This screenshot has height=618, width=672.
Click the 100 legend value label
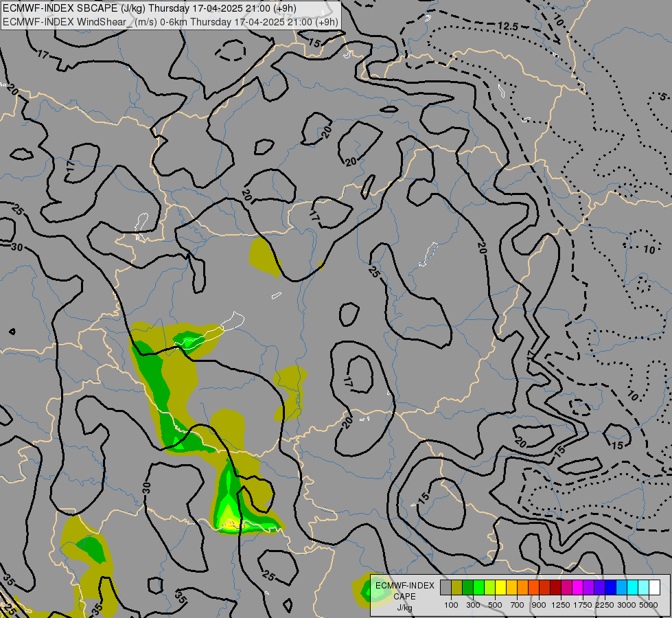(451, 605)
